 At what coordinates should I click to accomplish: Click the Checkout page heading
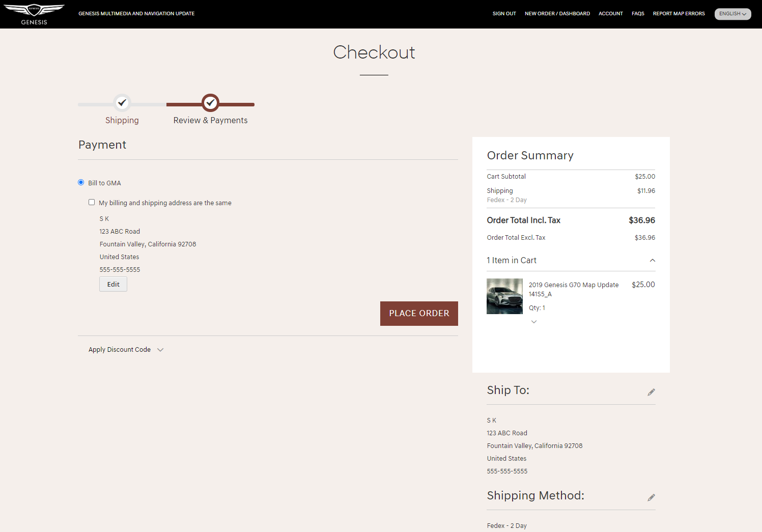(x=374, y=52)
